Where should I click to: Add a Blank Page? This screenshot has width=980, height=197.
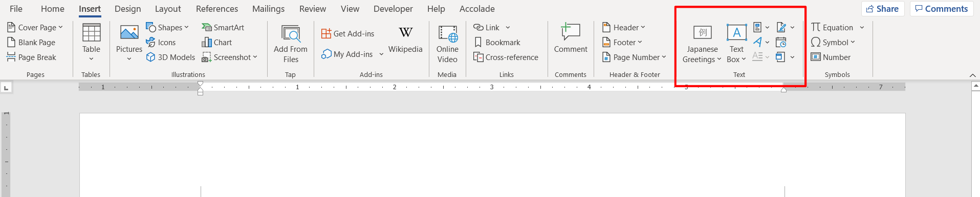pyautogui.click(x=31, y=42)
